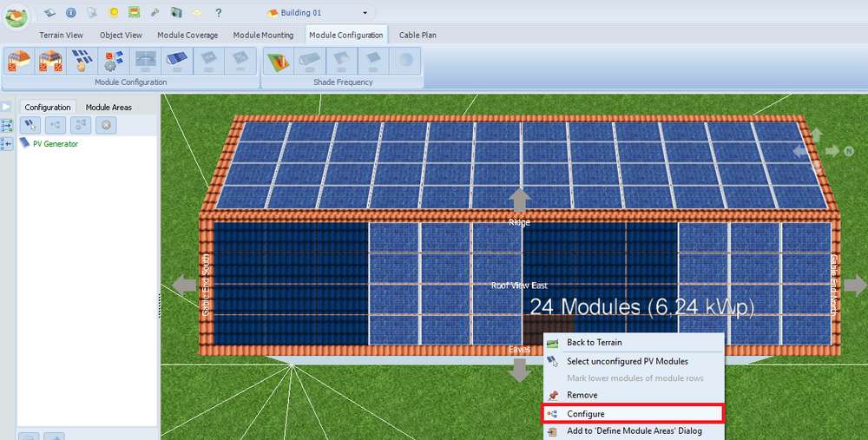Open the Building 01 dropdown
The image size is (868, 440).
pyautogui.click(x=365, y=13)
